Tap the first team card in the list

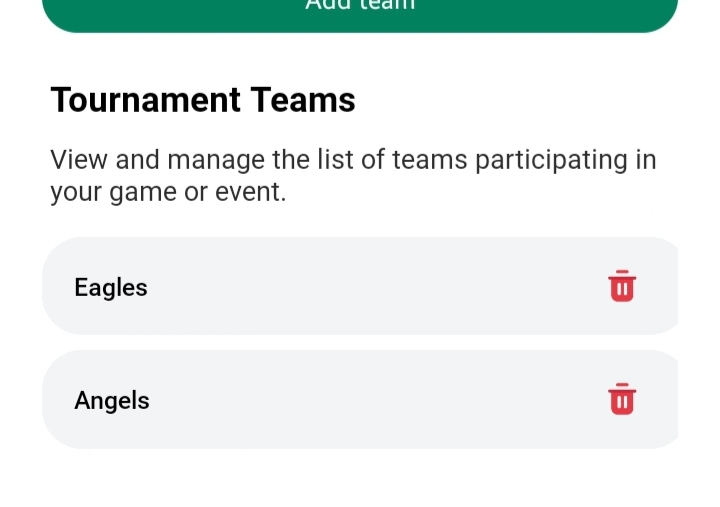pyautogui.click(x=340, y=287)
